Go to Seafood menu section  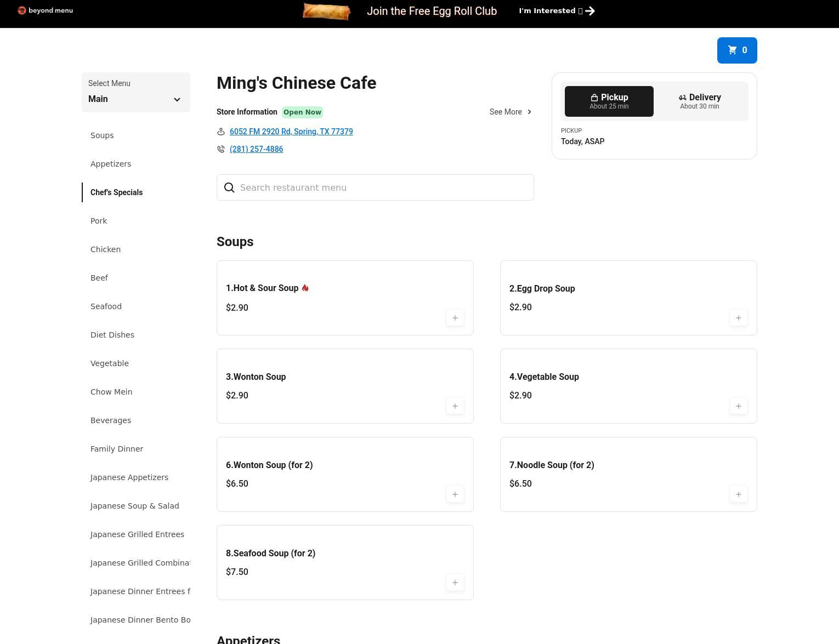click(106, 306)
